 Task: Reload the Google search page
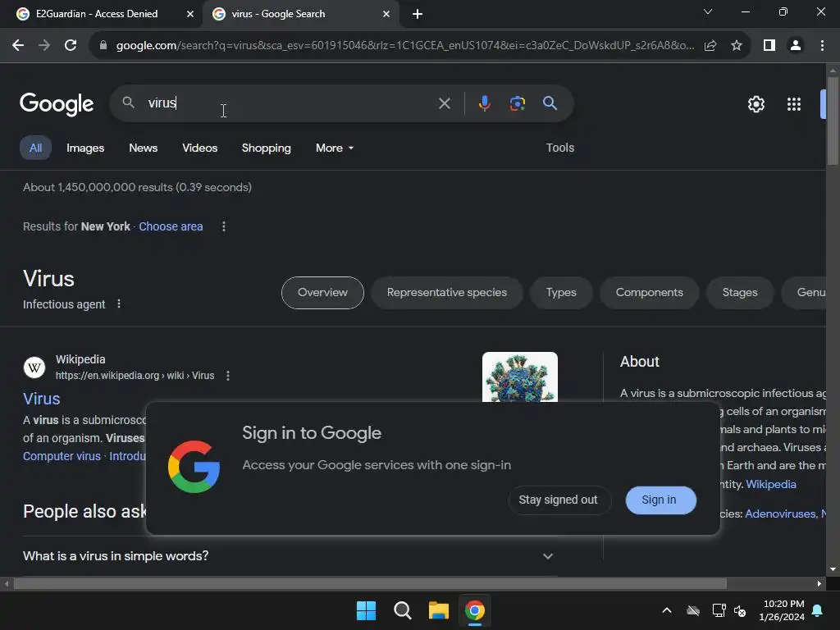71,46
